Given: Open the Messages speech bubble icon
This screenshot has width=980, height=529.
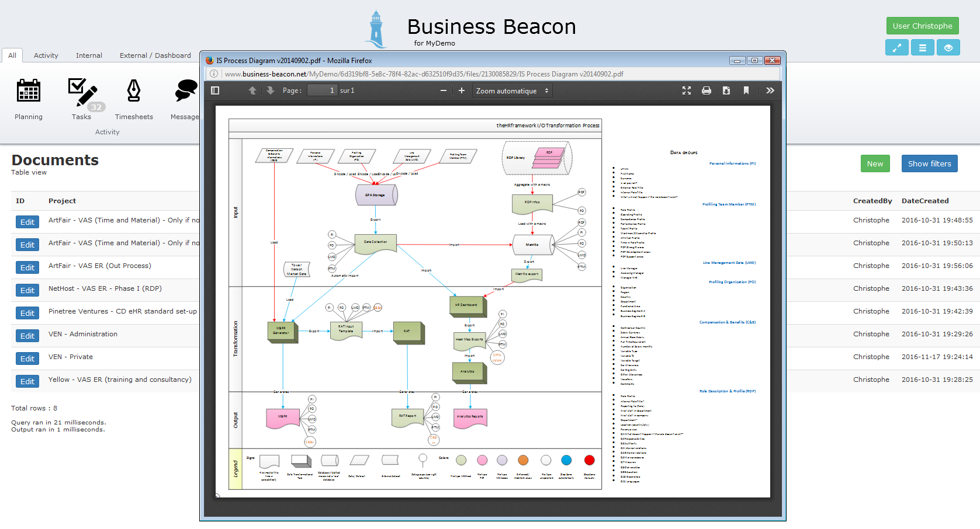Looking at the screenshot, I should (186, 92).
